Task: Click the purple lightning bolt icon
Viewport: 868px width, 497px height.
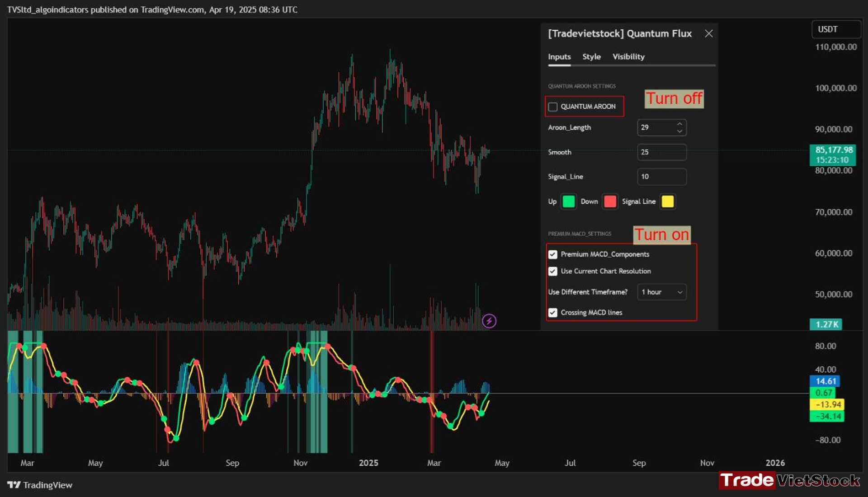Action: 489,321
